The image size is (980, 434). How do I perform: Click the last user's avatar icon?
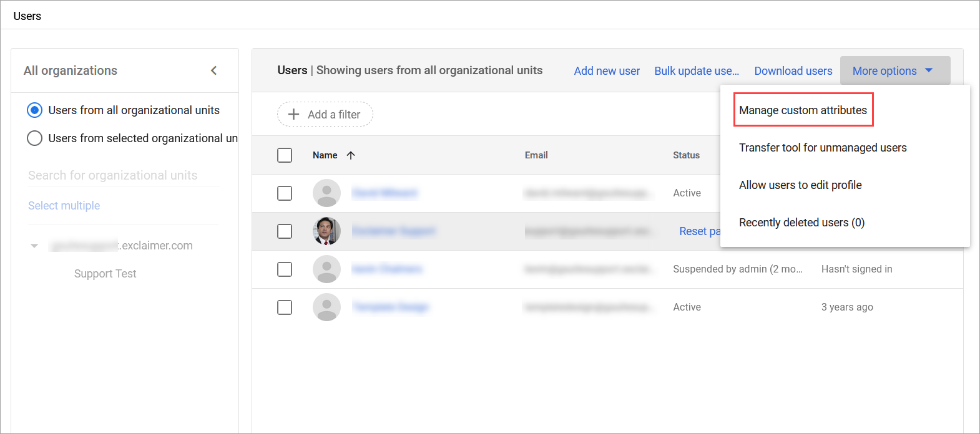pos(326,307)
